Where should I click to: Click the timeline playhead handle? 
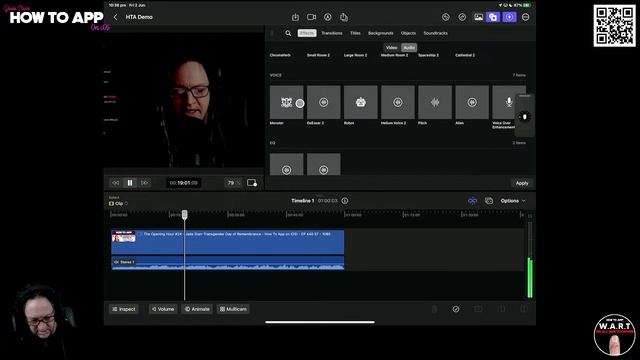tap(184, 214)
